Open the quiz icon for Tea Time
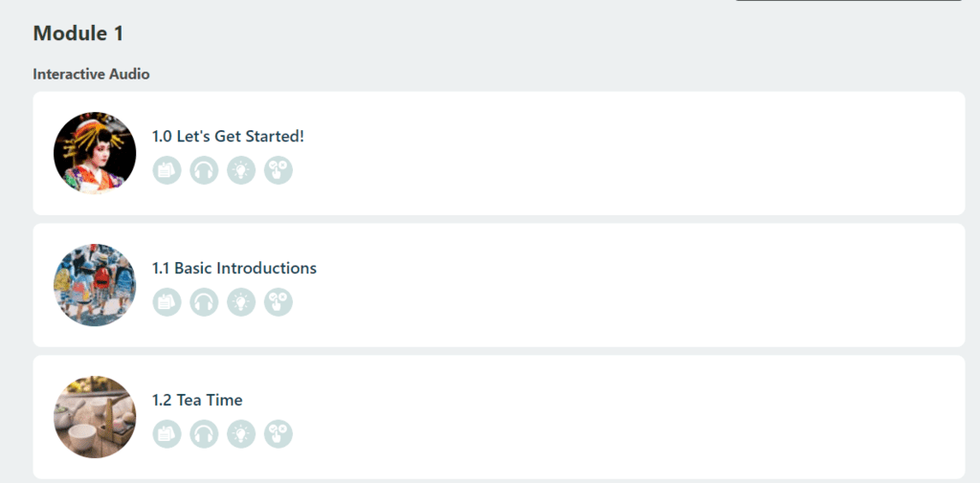Screen dimensions: 980x483 click(x=278, y=434)
